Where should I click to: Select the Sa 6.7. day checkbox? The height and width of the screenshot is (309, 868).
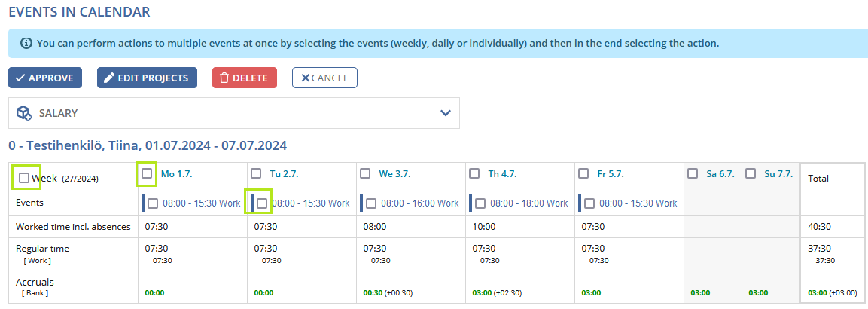point(693,173)
